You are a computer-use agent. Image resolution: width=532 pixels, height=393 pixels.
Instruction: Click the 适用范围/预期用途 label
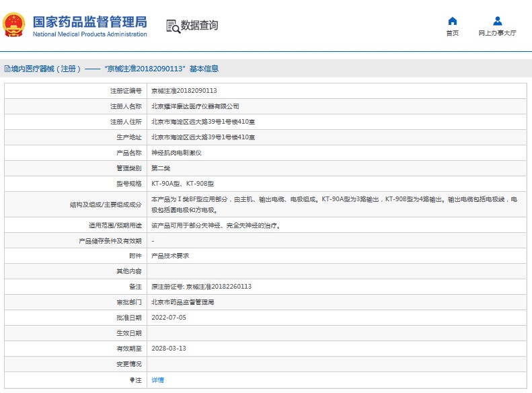pyautogui.click(x=115, y=225)
